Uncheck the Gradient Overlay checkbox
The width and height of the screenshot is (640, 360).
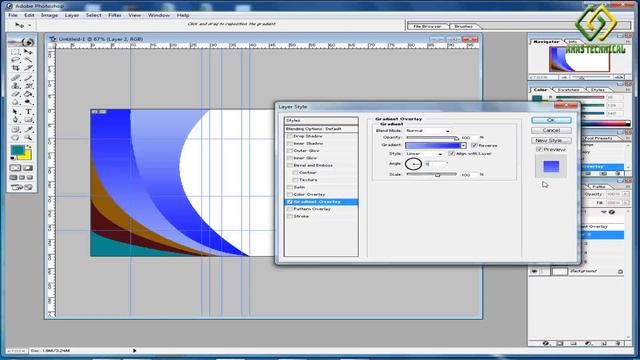tap(290, 202)
